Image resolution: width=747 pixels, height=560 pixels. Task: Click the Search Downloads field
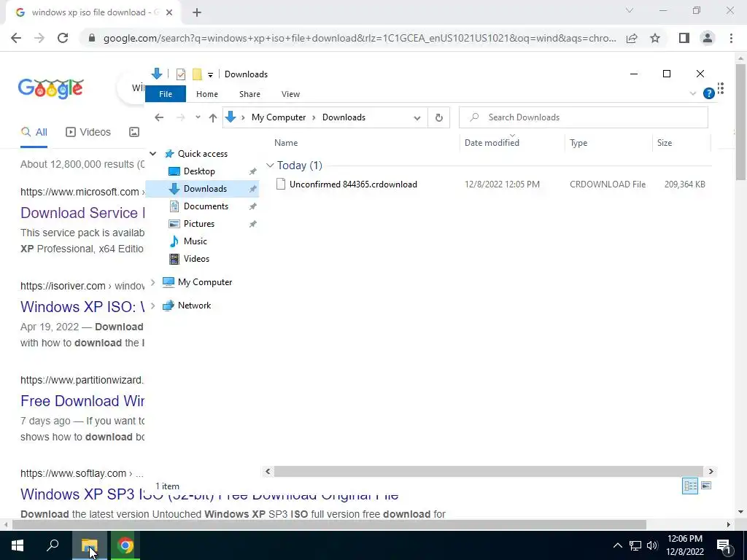583,117
